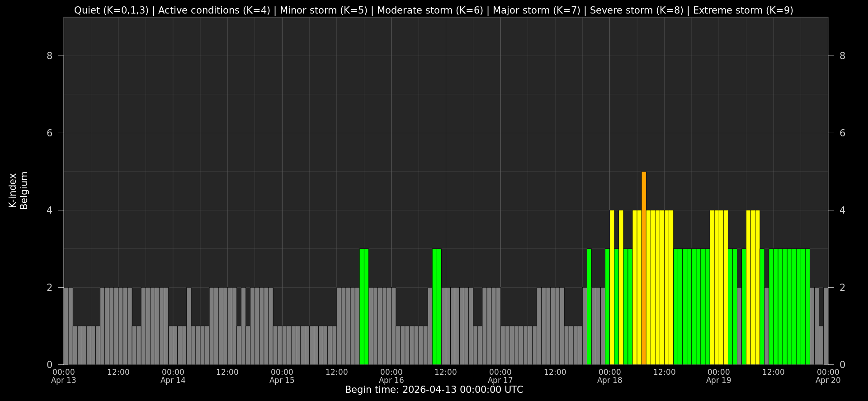Click the 'Quiet (K=0,1,3)' legend text
The image size is (868, 401).
(x=111, y=10)
